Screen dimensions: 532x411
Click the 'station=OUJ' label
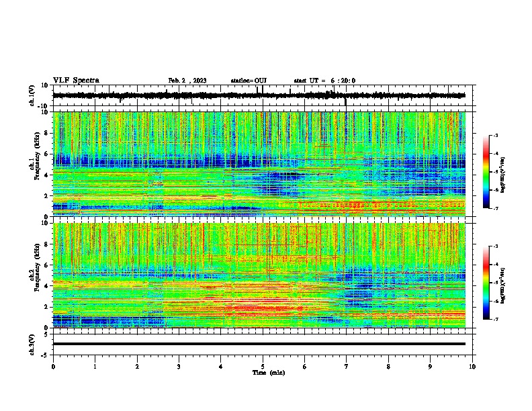pos(249,81)
